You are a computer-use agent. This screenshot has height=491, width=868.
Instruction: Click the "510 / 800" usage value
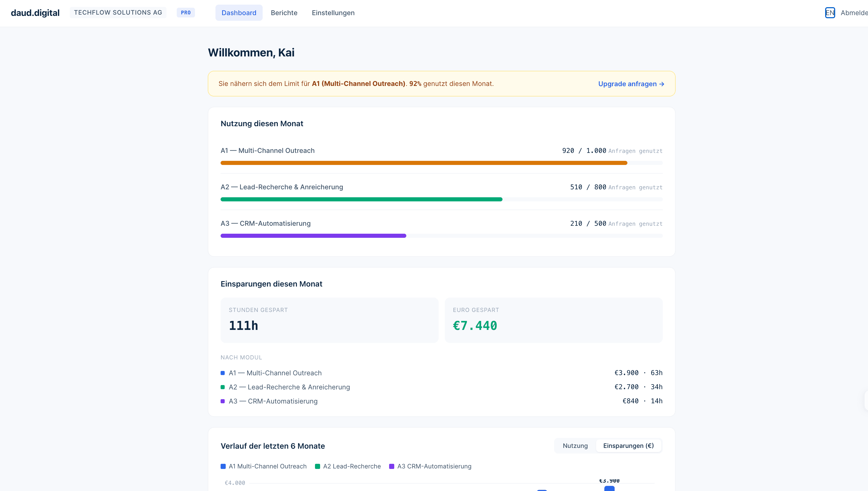[x=588, y=187]
